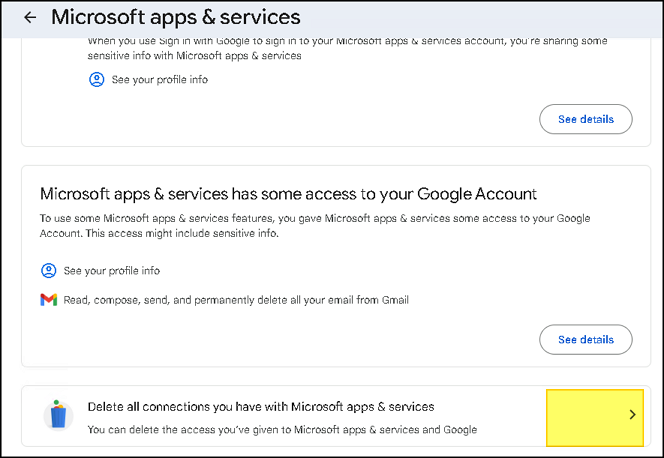
Task: Click the 'Microsoft apps & services' page title
Action: [176, 17]
